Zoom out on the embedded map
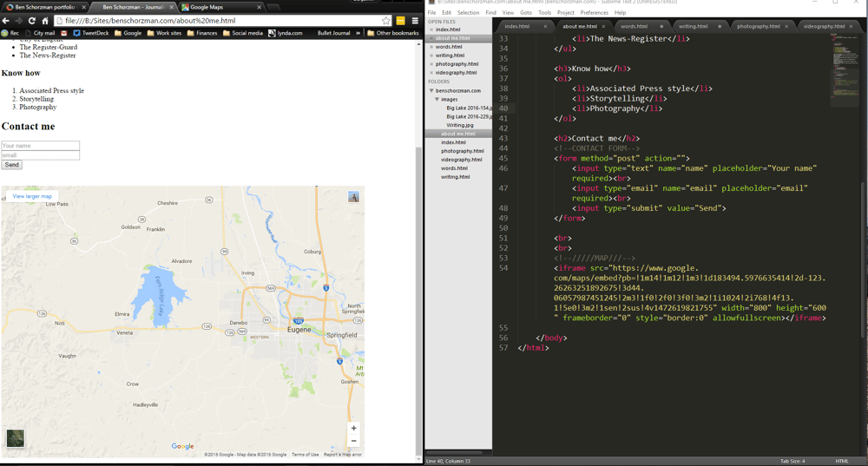This screenshot has height=466, width=868. tap(354, 441)
